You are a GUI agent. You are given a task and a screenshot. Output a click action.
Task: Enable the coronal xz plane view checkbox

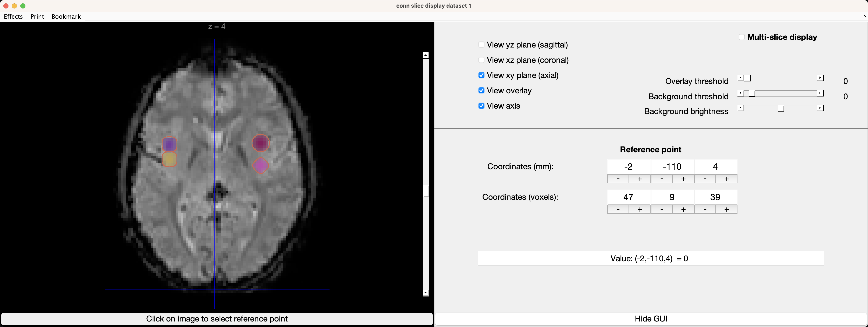click(x=481, y=60)
